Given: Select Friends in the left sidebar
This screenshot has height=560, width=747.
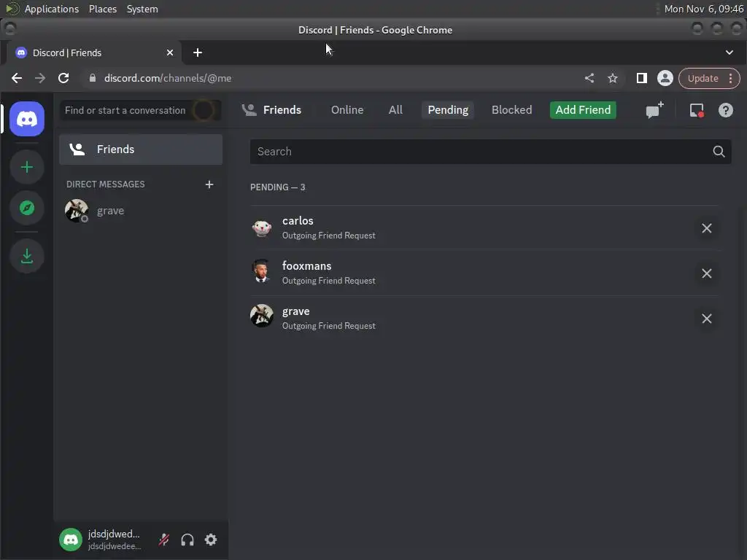Looking at the screenshot, I should [141, 149].
